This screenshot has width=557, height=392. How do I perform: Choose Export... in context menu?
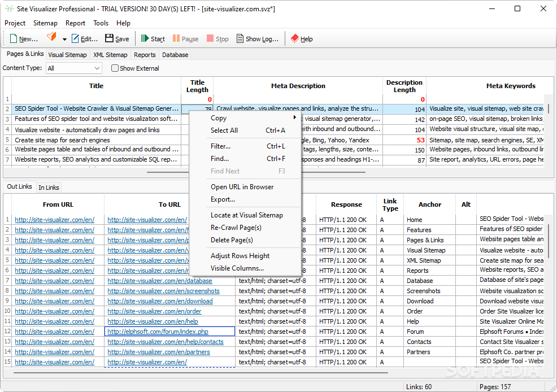(245, 199)
